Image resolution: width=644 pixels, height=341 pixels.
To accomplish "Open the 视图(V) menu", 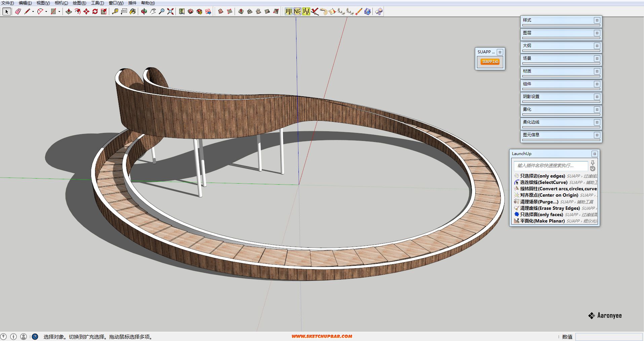I will 43,3.
